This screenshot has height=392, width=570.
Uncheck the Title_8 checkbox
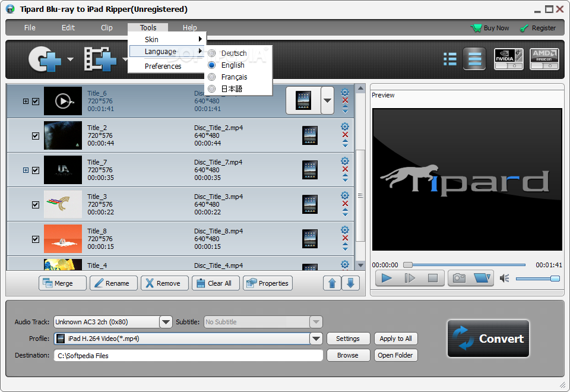click(36, 239)
